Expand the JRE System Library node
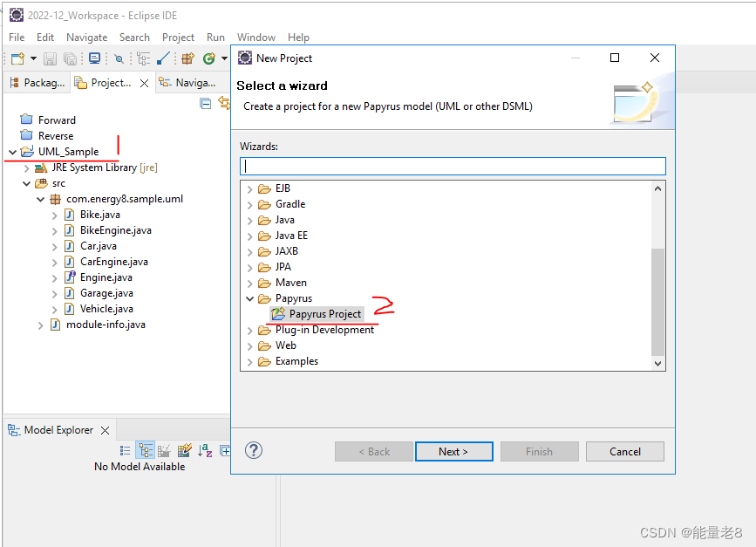Image resolution: width=756 pixels, height=547 pixels. [27, 168]
